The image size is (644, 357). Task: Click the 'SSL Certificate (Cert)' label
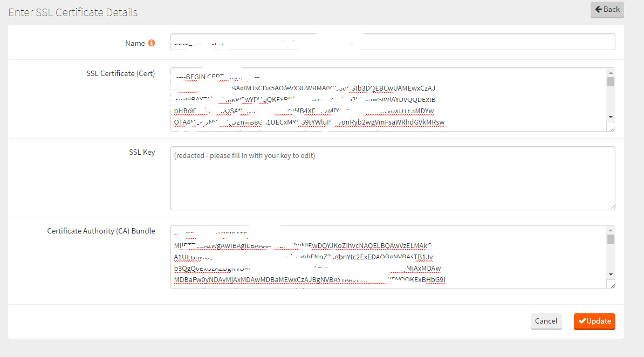click(x=120, y=73)
